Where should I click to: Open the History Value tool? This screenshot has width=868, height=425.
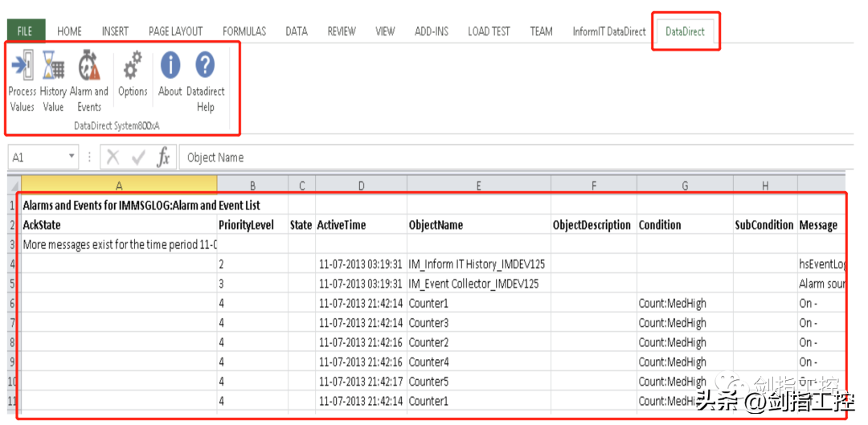tap(53, 81)
